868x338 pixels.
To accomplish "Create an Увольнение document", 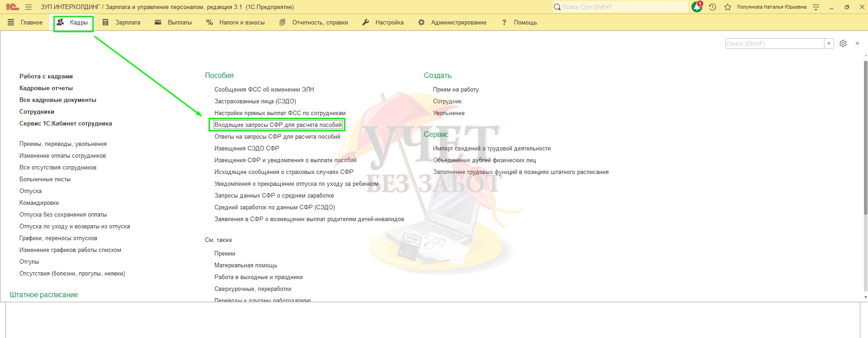I will 449,113.
